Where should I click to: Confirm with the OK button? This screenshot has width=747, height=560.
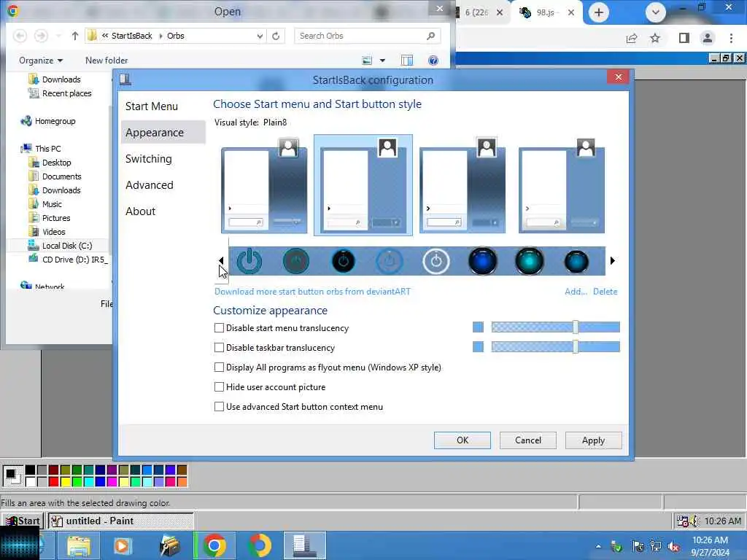[x=462, y=440]
